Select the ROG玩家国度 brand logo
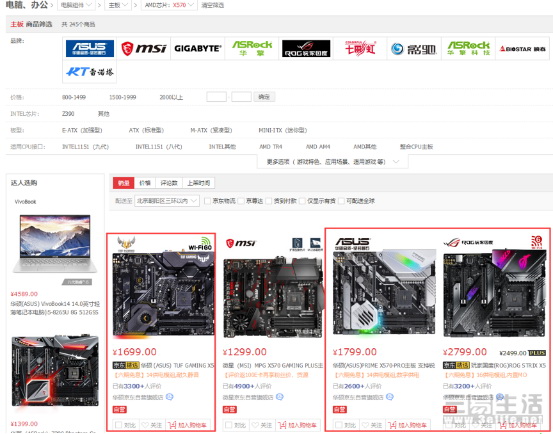The width and height of the screenshot is (553, 434). click(306, 48)
